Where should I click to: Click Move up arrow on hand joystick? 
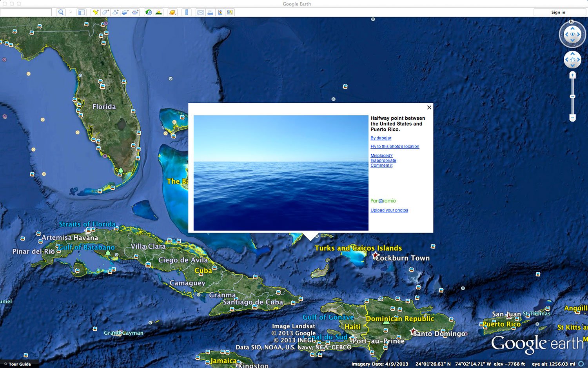pyautogui.click(x=573, y=54)
